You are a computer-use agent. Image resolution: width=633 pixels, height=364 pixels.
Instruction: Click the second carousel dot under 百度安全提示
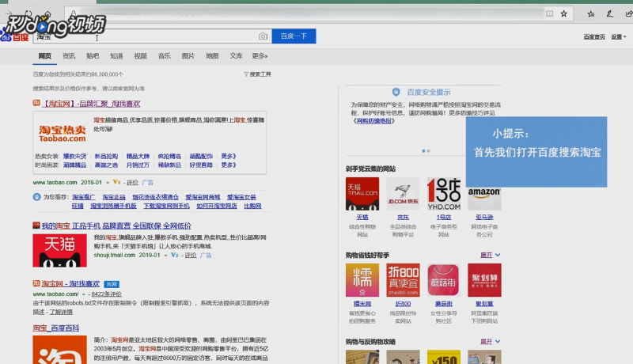[428, 151]
